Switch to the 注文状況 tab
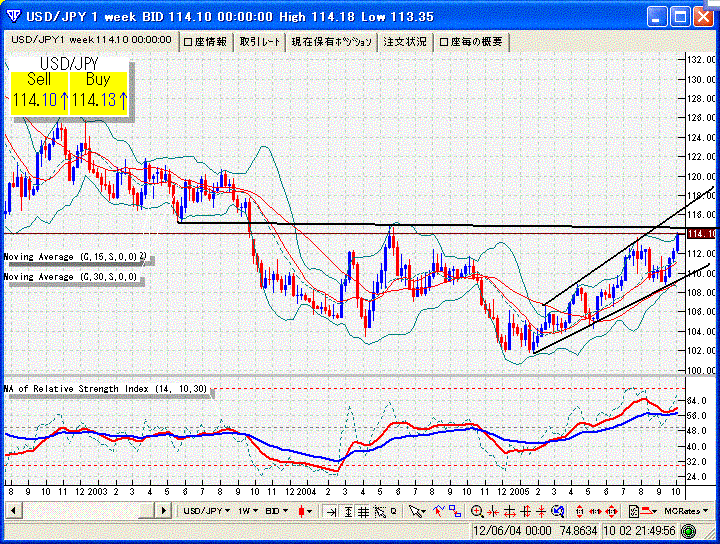The height and width of the screenshot is (544, 720). 405,41
